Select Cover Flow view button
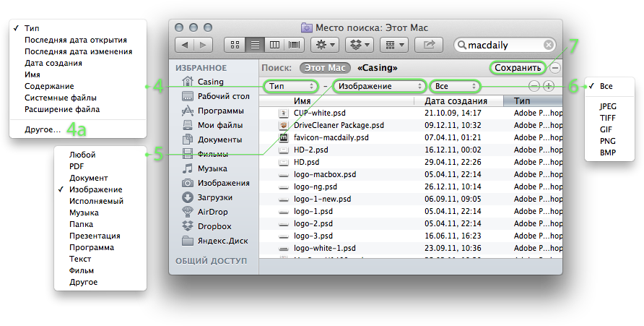 pos(295,45)
